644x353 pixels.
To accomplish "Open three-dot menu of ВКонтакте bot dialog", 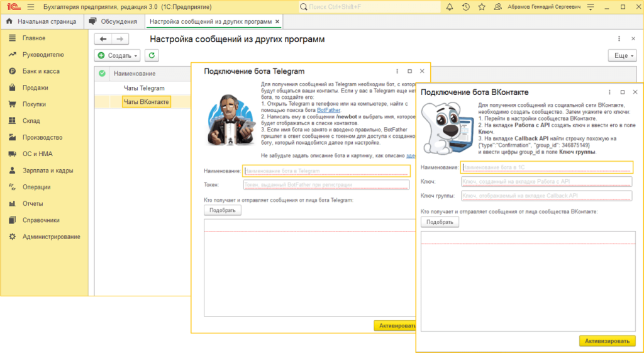I will (x=610, y=92).
